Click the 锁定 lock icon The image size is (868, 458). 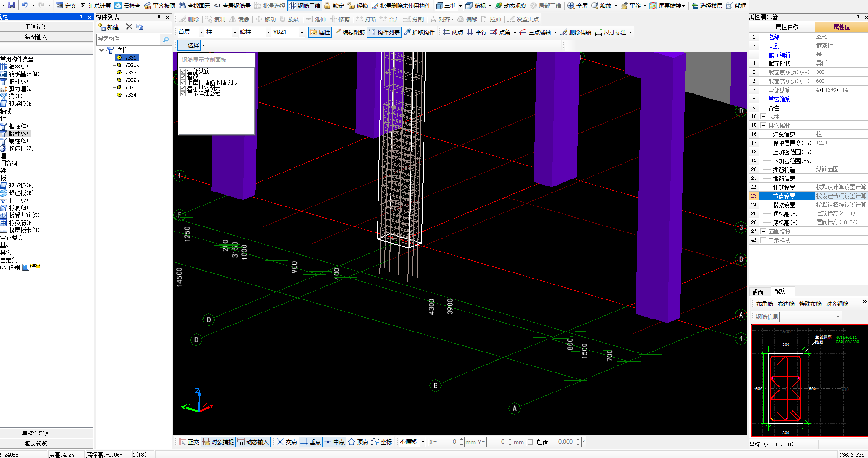point(334,6)
